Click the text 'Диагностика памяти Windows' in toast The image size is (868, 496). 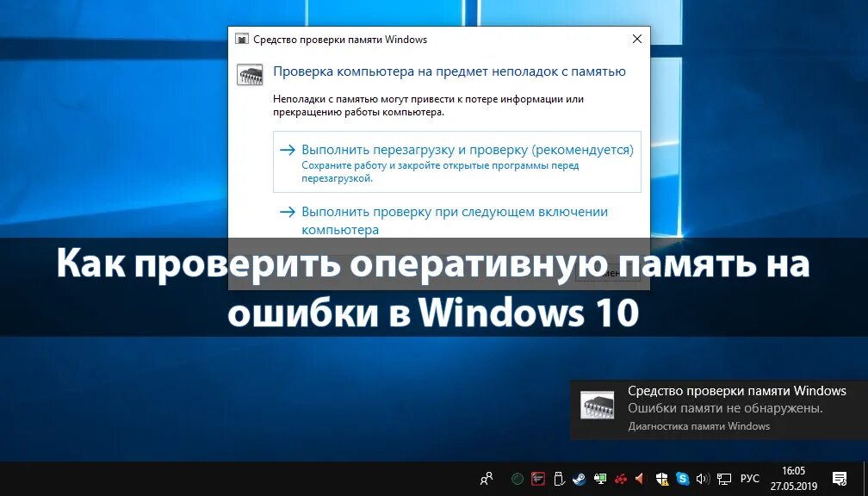tap(699, 426)
